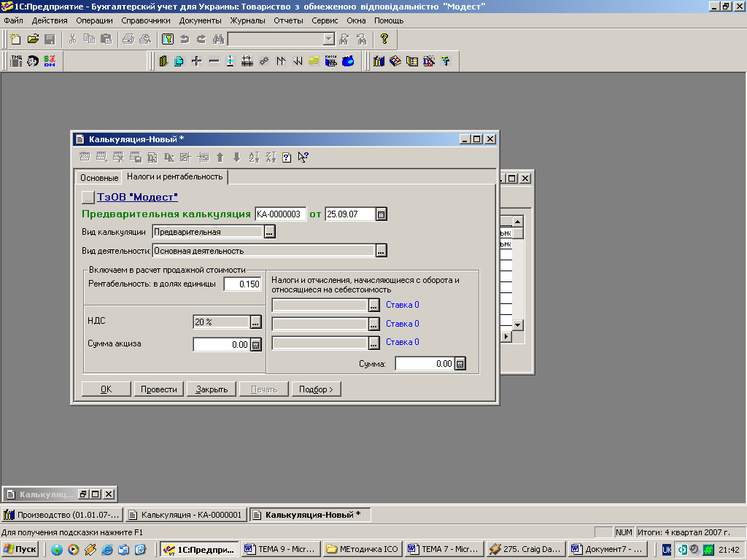Click the T filter icon
Screen dimensions: 747x560
pos(446,61)
